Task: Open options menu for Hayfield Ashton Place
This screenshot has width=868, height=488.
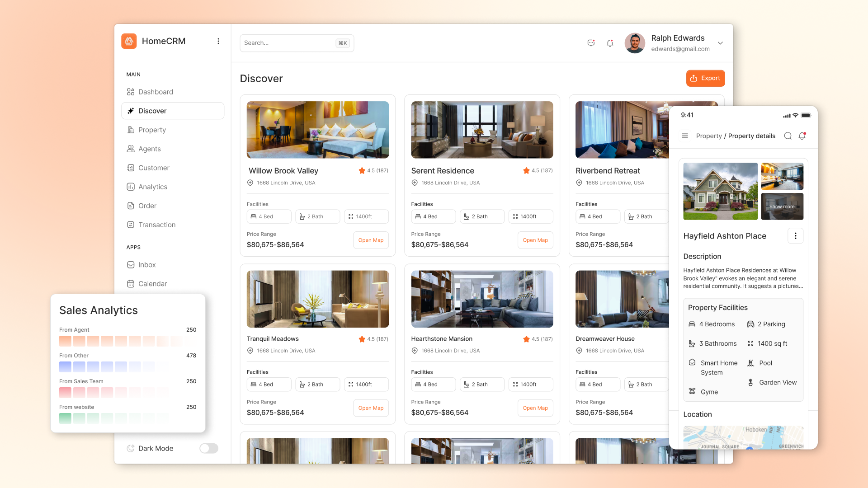Action: point(796,236)
